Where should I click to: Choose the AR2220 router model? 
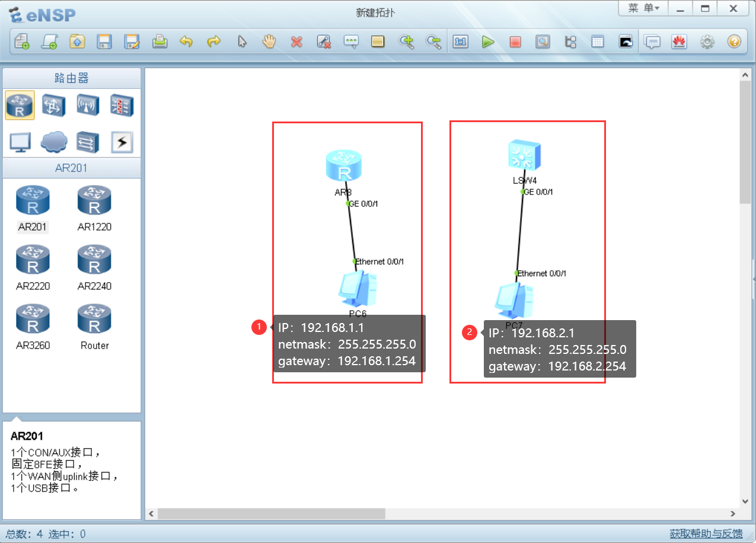pyautogui.click(x=33, y=267)
